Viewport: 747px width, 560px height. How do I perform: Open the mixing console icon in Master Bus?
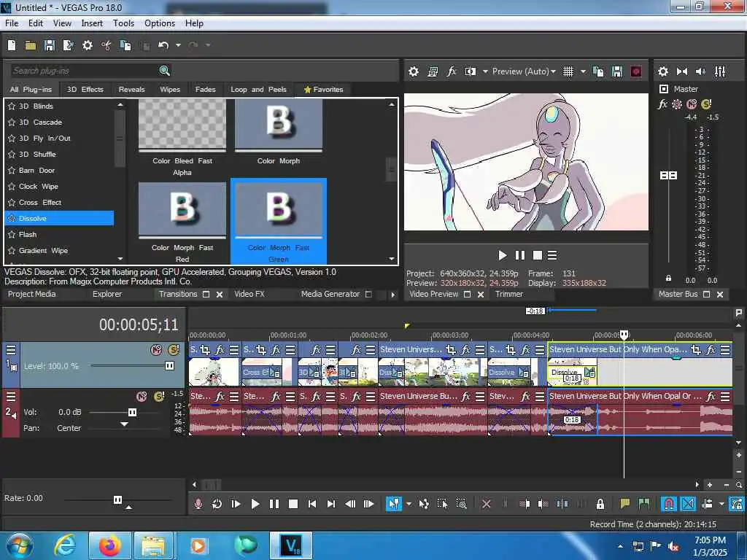[x=720, y=71]
